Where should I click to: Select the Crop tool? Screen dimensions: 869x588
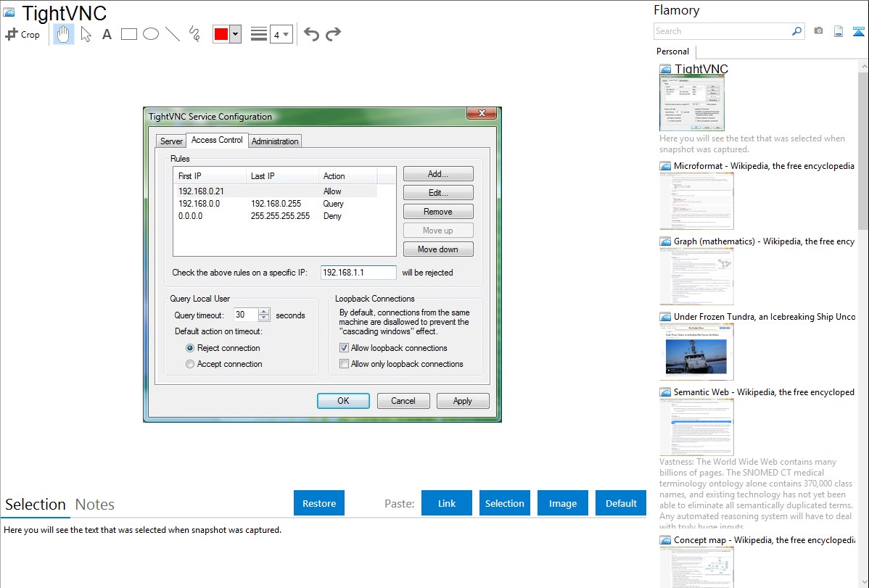tap(22, 34)
